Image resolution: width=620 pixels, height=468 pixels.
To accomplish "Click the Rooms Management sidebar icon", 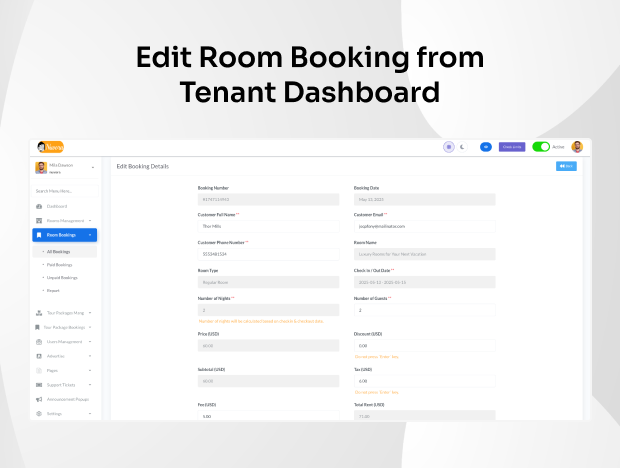I will click(39, 221).
